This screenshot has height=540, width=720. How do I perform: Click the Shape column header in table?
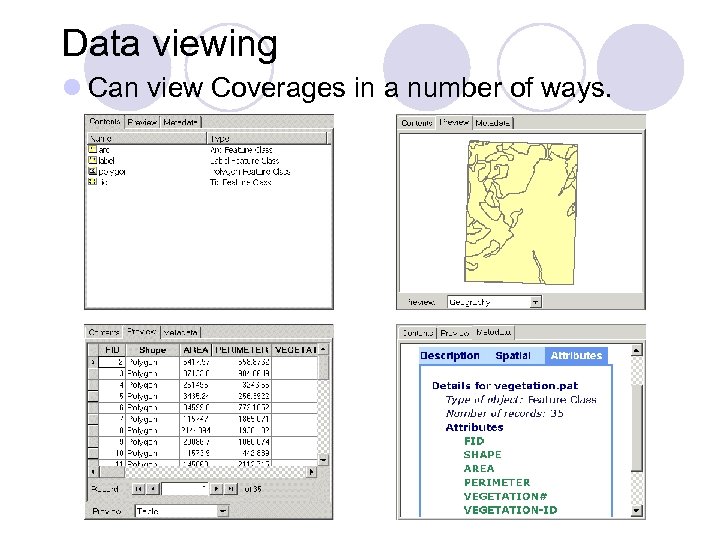(x=152, y=350)
